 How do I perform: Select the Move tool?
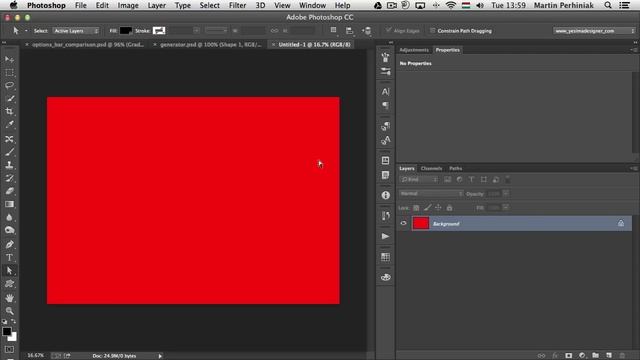coord(9,60)
